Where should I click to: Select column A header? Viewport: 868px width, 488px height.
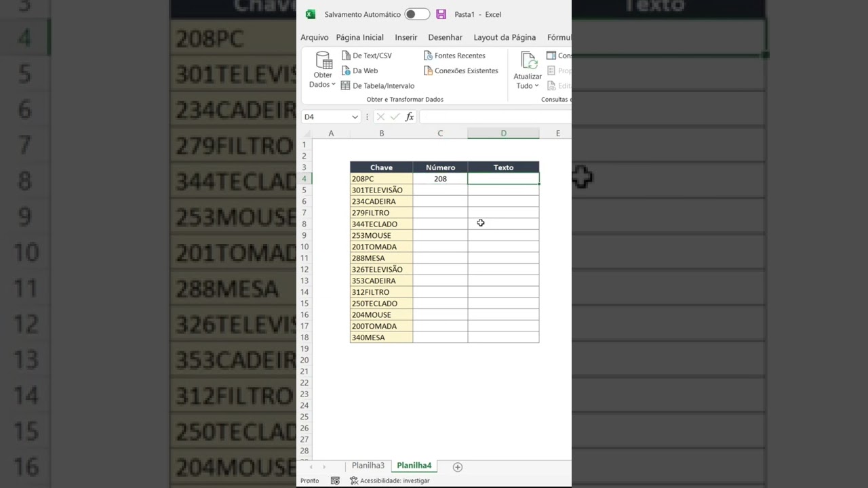331,134
